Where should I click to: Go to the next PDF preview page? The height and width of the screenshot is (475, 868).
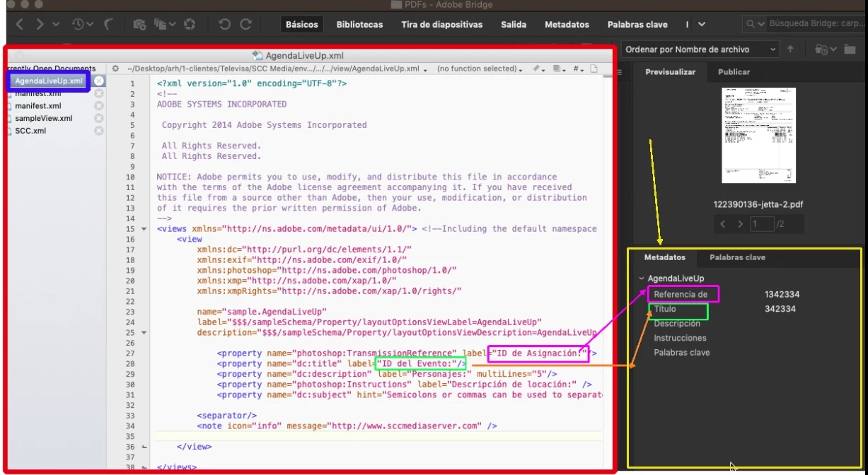point(741,224)
